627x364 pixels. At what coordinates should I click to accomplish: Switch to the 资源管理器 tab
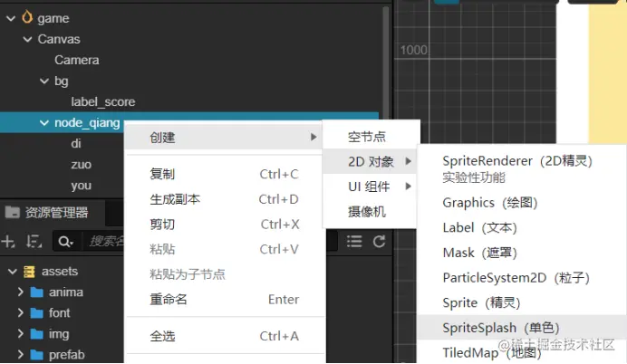(53, 213)
